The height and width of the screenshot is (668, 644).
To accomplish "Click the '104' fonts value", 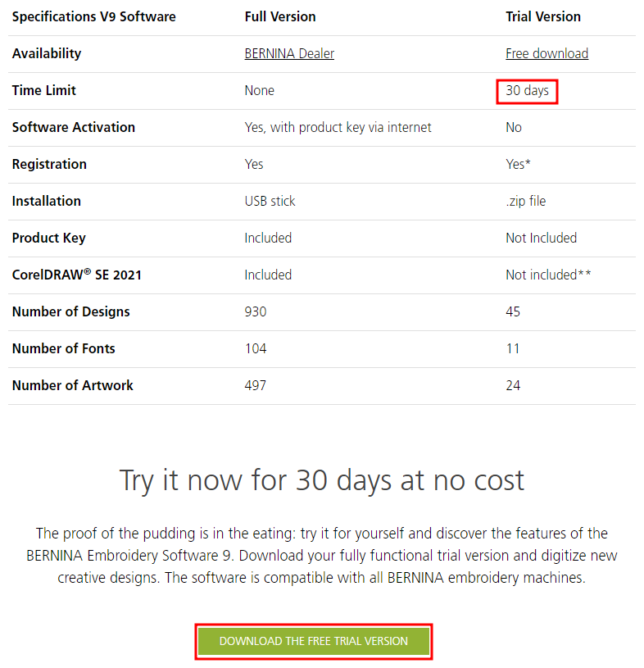I will tap(256, 348).
